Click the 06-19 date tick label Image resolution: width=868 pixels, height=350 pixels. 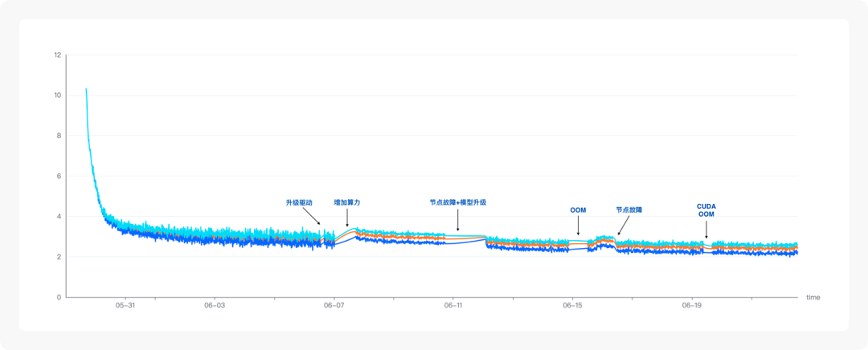[x=691, y=305]
